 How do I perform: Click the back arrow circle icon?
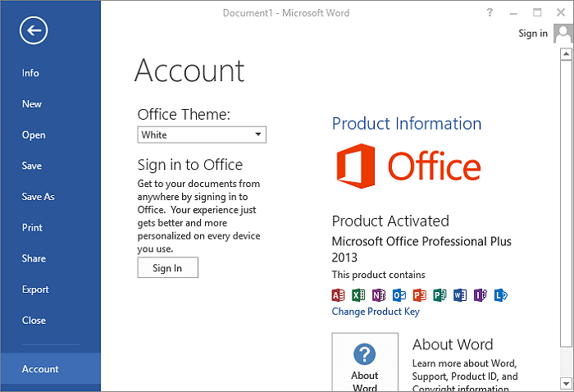(x=34, y=30)
